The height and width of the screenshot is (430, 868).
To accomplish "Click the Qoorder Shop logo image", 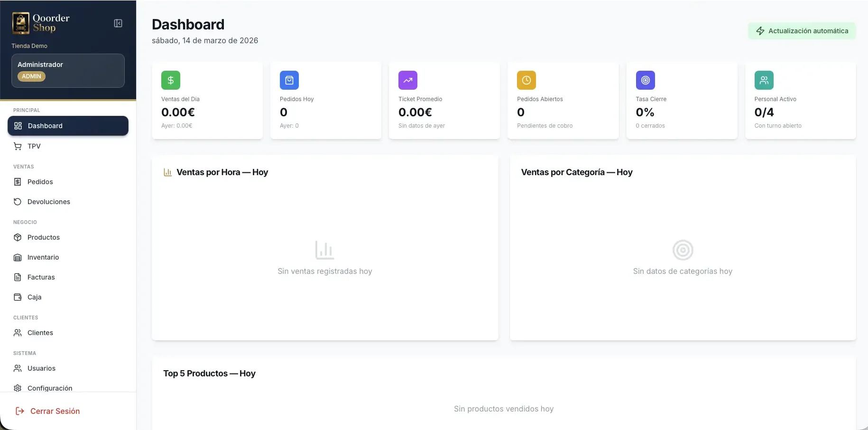I will [41, 23].
